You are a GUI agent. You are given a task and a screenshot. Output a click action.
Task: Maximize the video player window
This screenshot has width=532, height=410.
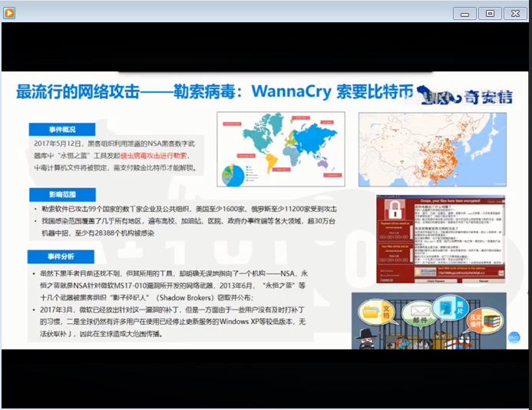click(x=490, y=12)
